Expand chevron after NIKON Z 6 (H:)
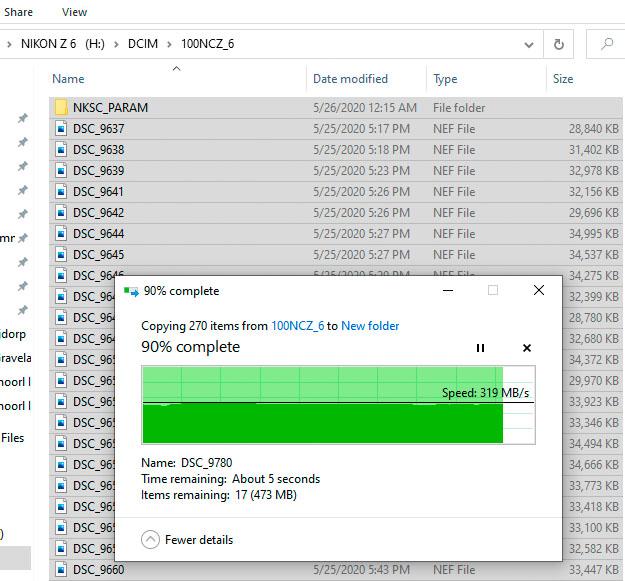 [116, 44]
